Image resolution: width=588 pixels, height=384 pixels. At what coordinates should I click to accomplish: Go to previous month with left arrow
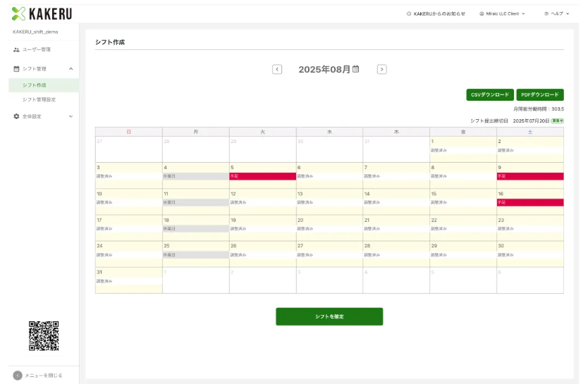[277, 69]
